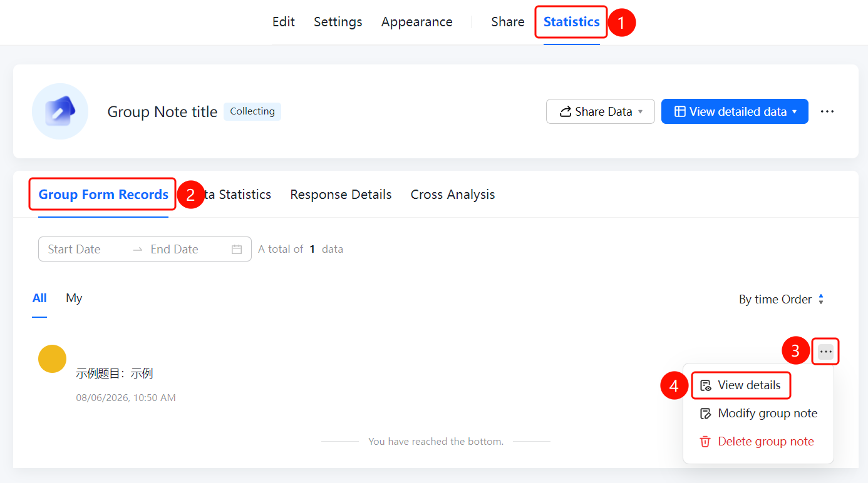Open the Share Data dropdown
This screenshot has width=868, height=483.
click(x=601, y=111)
